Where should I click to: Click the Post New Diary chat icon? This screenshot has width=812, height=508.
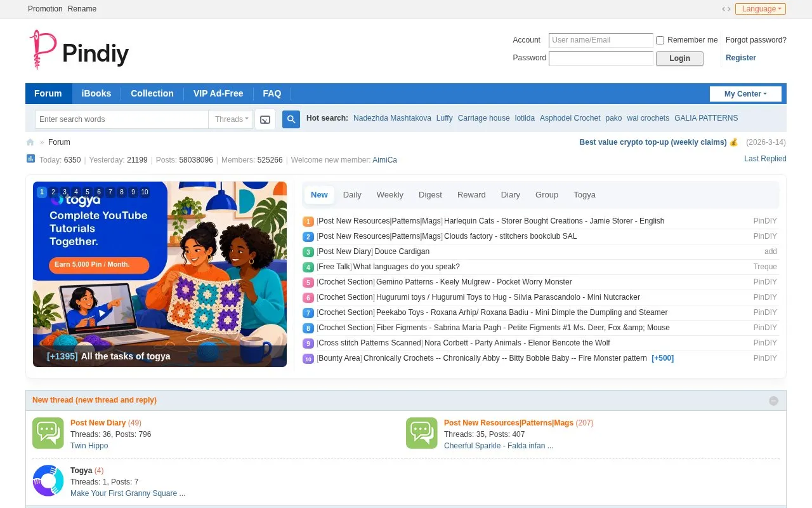(x=48, y=433)
